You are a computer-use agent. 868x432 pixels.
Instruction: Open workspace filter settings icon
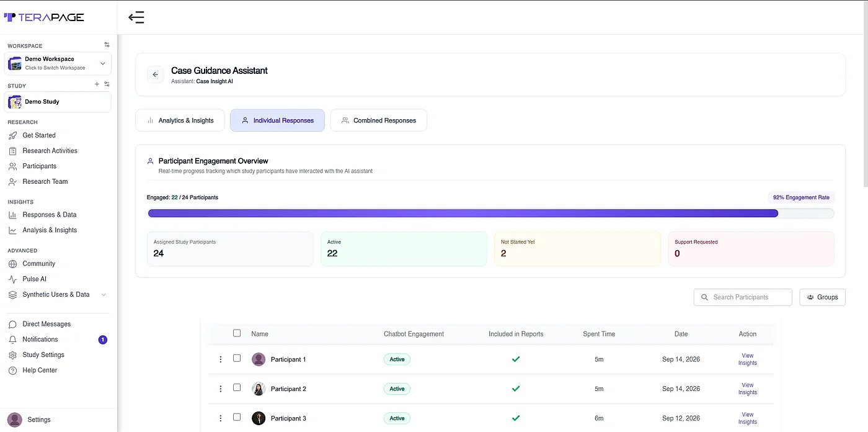point(107,45)
